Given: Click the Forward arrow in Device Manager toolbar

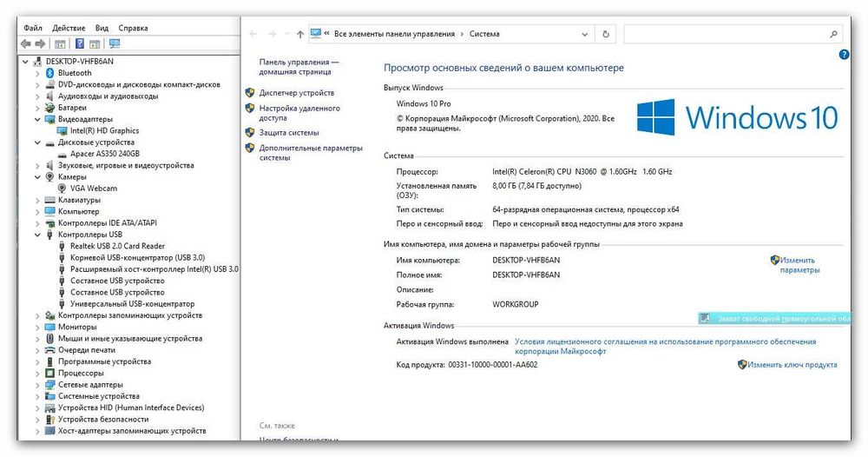Looking at the screenshot, I should click(41, 43).
